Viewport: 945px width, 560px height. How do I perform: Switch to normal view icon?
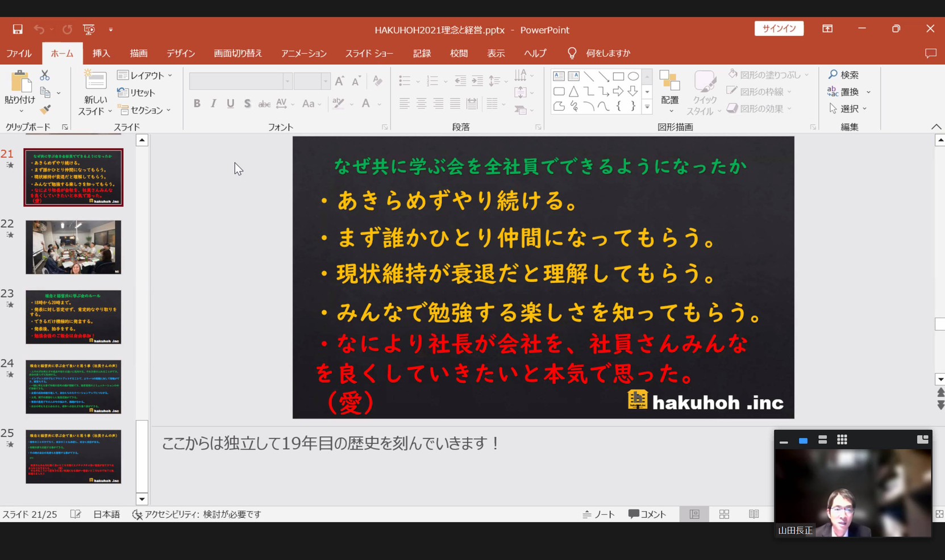(694, 514)
